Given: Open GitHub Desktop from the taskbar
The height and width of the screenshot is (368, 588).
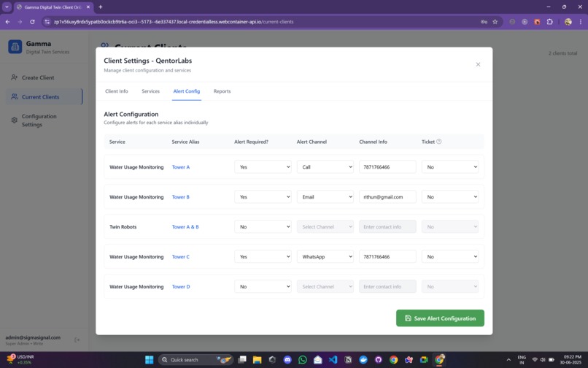Looking at the screenshot, I should (x=379, y=360).
